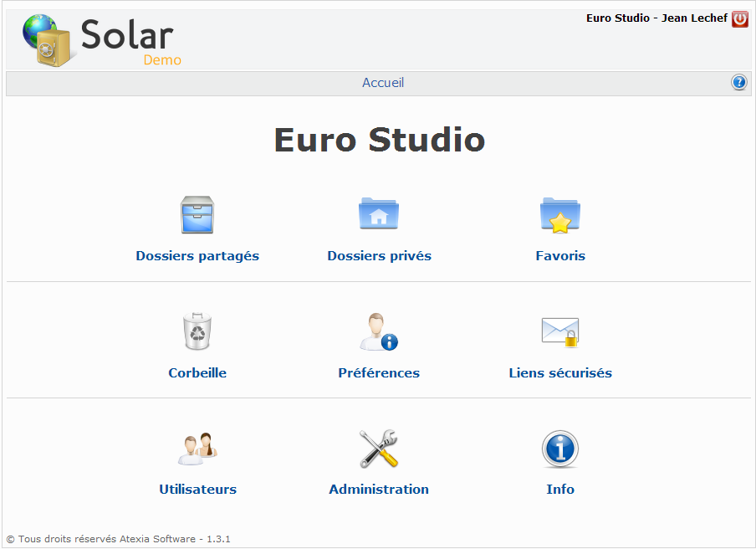Open the Utilisateurs people icon

197,449
